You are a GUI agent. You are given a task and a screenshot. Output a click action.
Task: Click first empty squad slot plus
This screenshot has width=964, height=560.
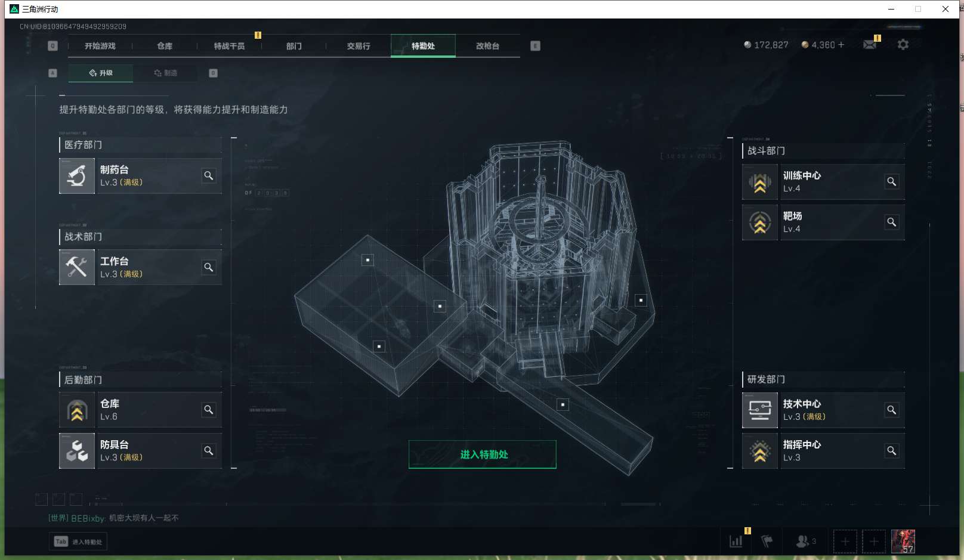click(845, 542)
